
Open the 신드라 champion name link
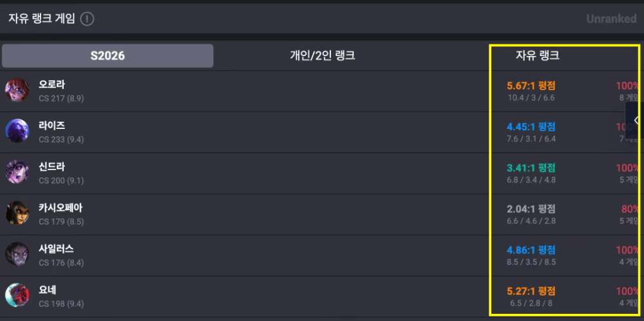[52, 167]
